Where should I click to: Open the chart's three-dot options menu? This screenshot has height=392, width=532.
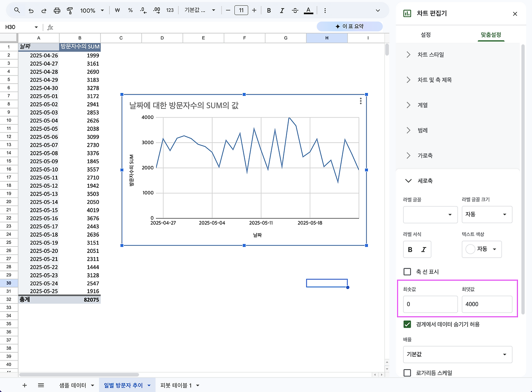tap(360, 101)
